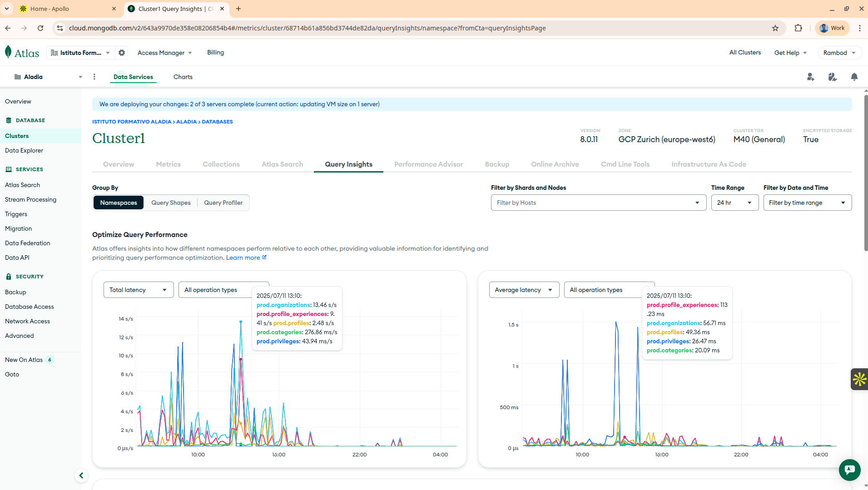The image size is (868, 490).
Task: Click the invite user icon
Action: 811,77
